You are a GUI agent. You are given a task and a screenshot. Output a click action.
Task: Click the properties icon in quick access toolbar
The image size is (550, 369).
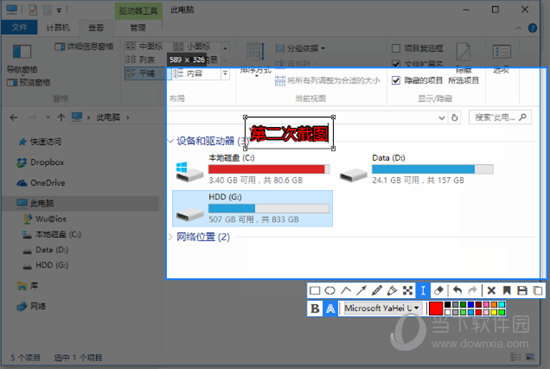pos(33,10)
